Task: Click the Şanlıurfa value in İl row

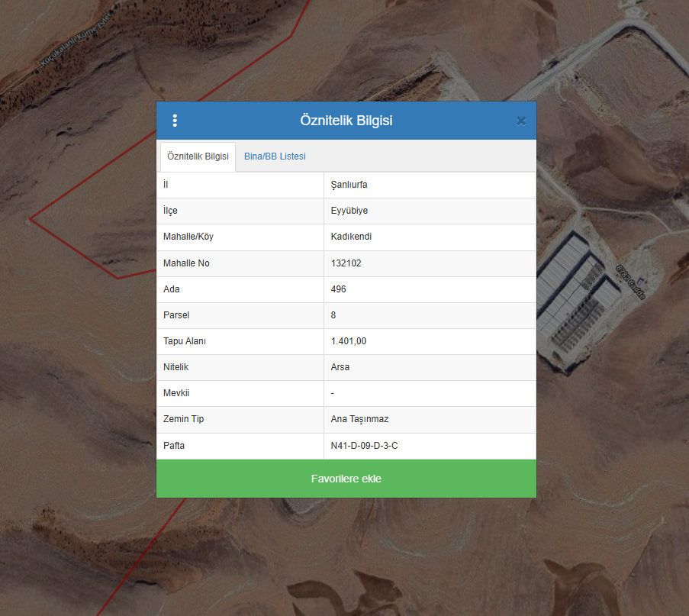Action: tap(349, 185)
